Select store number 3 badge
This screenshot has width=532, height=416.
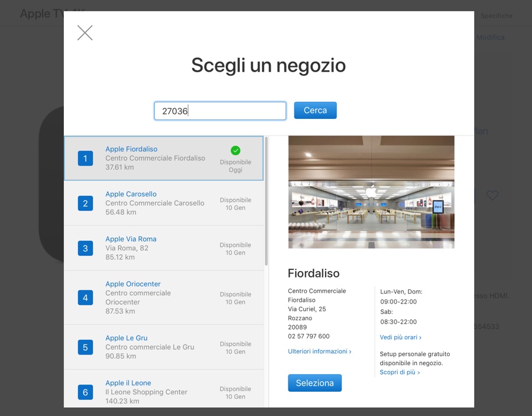86,249
